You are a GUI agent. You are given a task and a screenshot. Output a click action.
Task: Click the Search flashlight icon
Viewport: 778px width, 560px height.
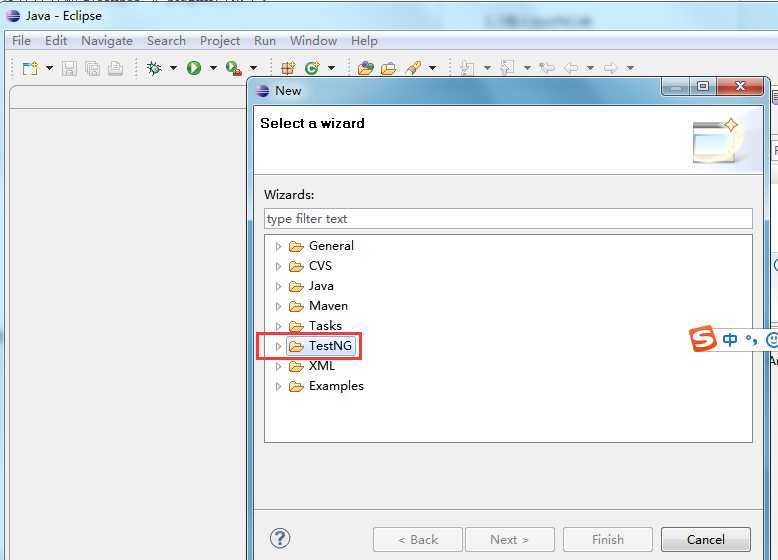pos(413,68)
